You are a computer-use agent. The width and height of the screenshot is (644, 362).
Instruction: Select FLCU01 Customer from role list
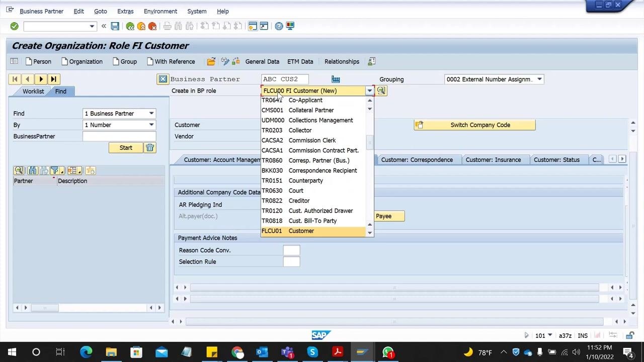313,231
